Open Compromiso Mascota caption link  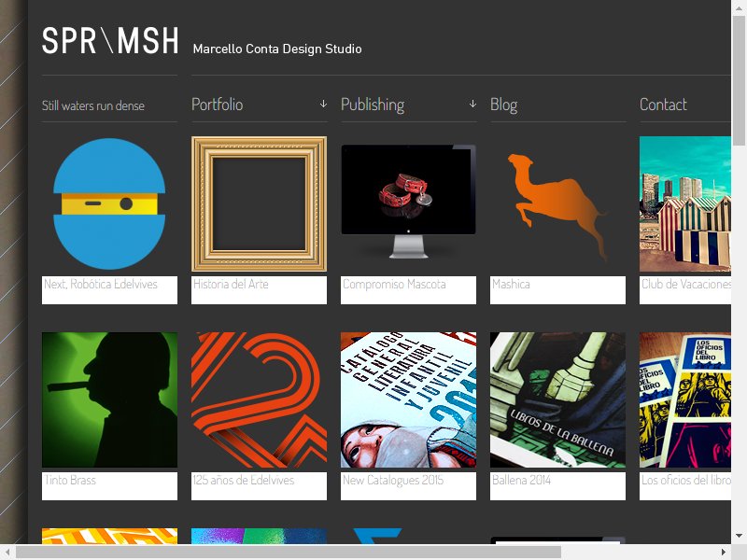click(x=394, y=285)
